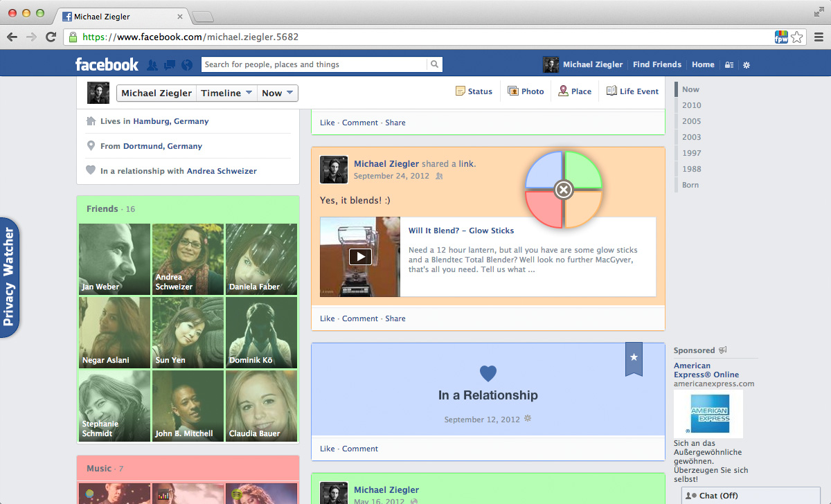
Task: Open the account settings gear dropdown
Action: pos(747,65)
